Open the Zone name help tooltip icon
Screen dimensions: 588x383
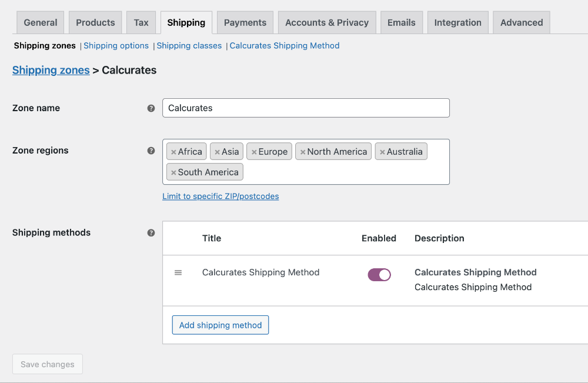coord(151,108)
